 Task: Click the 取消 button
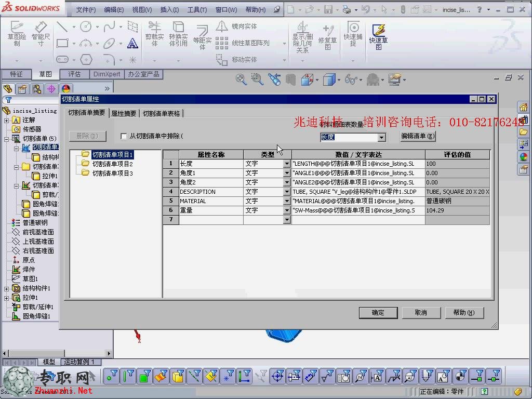click(421, 312)
